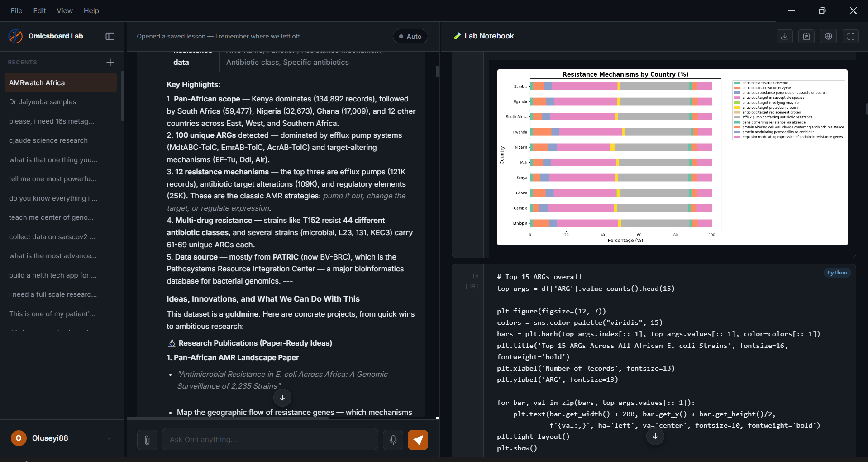868x462 pixels.
Task: Open 'This is one of my patient'...' chat
Action: (x=61, y=314)
